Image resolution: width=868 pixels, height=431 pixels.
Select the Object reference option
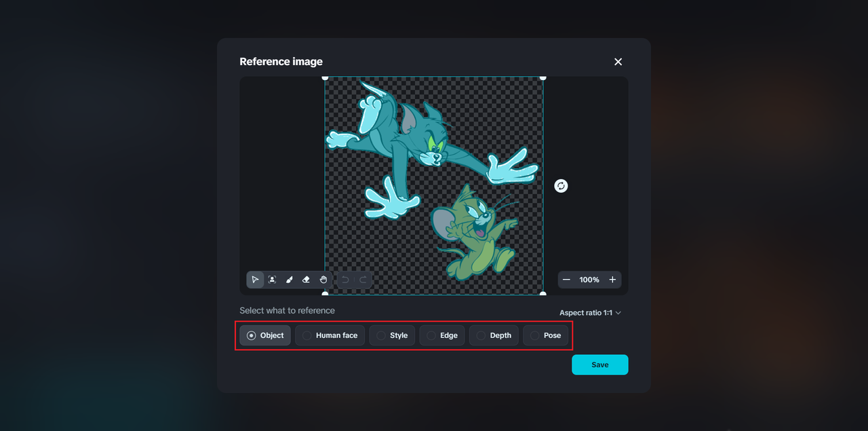pyautogui.click(x=265, y=335)
